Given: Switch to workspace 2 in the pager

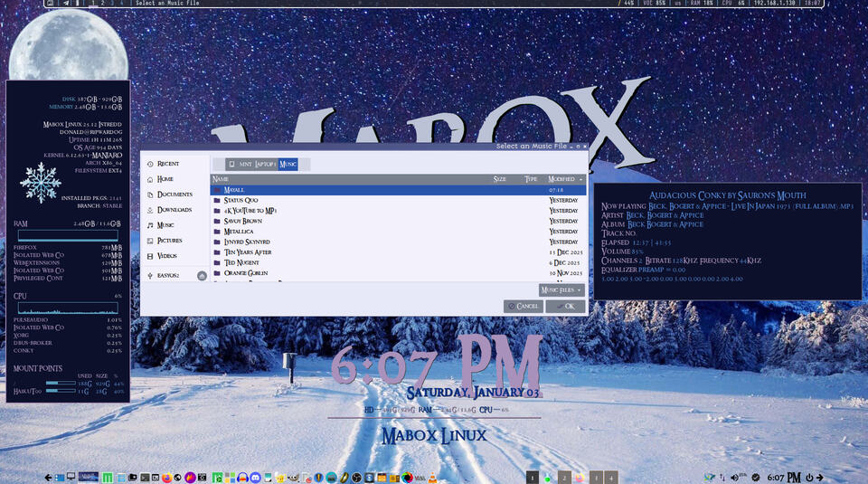Looking at the screenshot, I should click(564, 477).
